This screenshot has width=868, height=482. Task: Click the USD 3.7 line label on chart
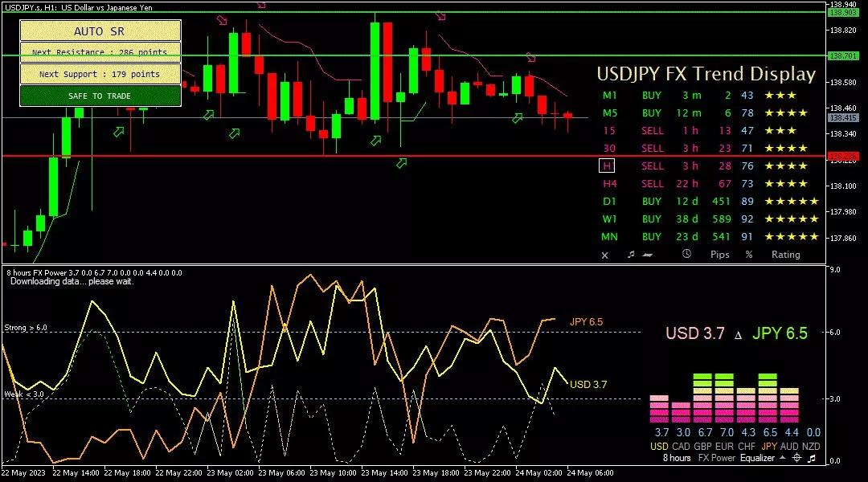pyautogui.click(x=588, y=385)
